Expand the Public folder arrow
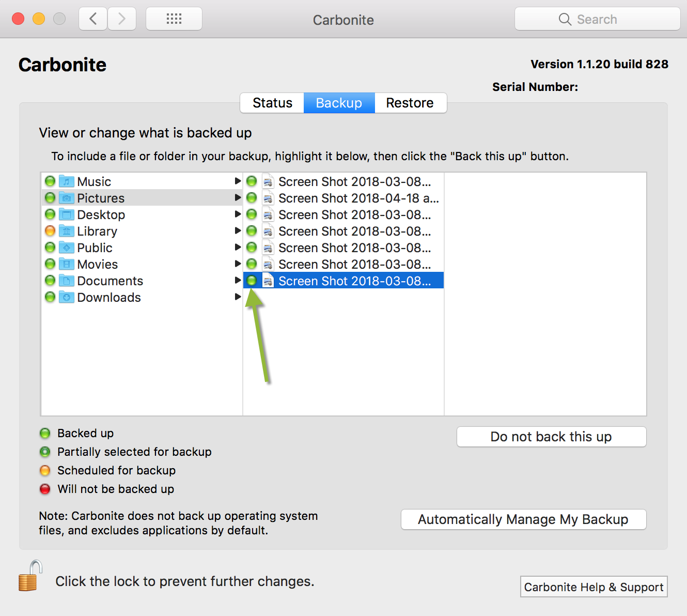The width and height of the screenshot is (687, 616). pyautogui.click(x=238, y=248)
